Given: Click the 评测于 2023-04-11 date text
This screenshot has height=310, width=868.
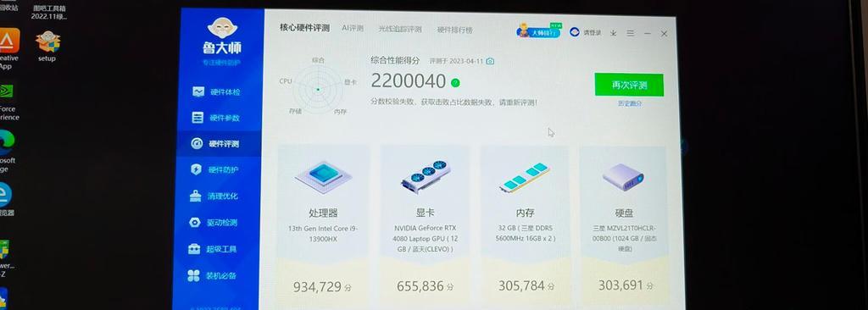Looking at the screenshot, I should pyautogui.click(x=456, y=61).
